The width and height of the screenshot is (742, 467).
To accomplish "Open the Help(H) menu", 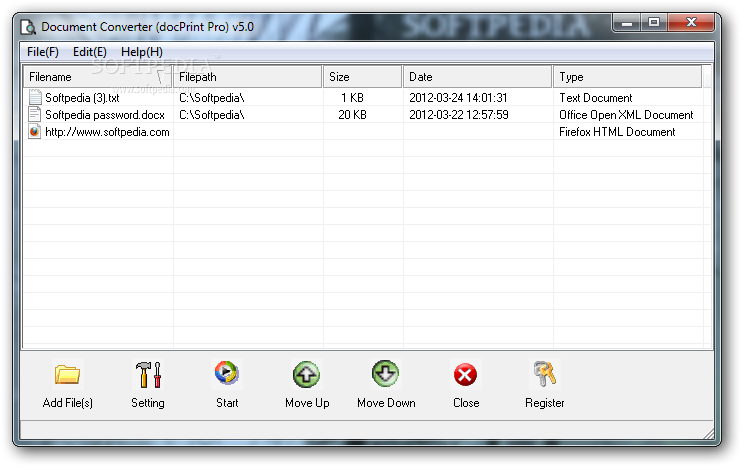I will pos(142,52).
